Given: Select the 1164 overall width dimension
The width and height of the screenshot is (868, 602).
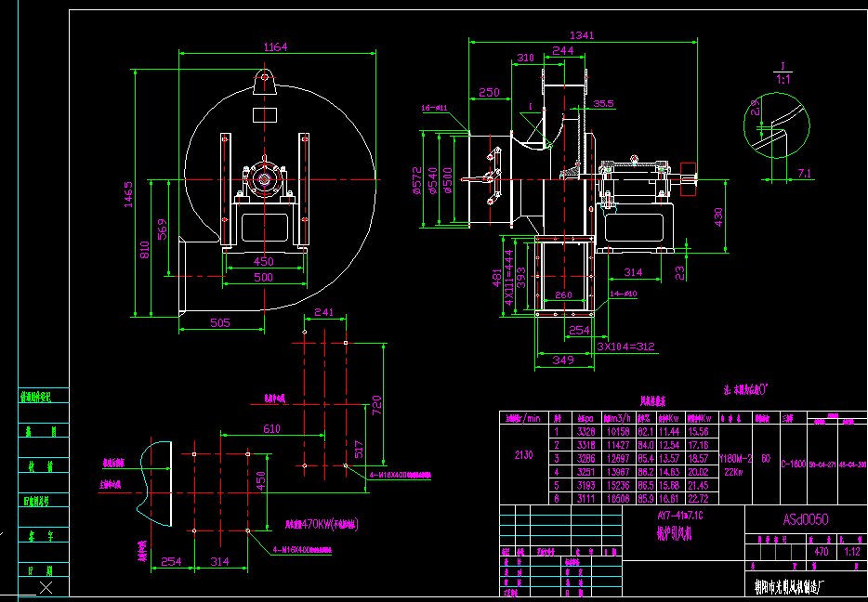Looking at the screenshot, I should (x=276, y=47).
